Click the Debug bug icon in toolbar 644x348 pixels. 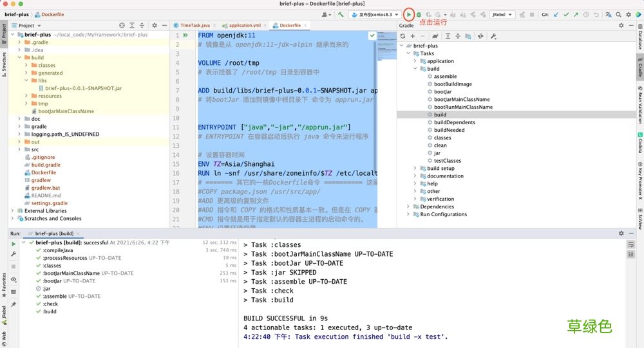click(419, 15)
